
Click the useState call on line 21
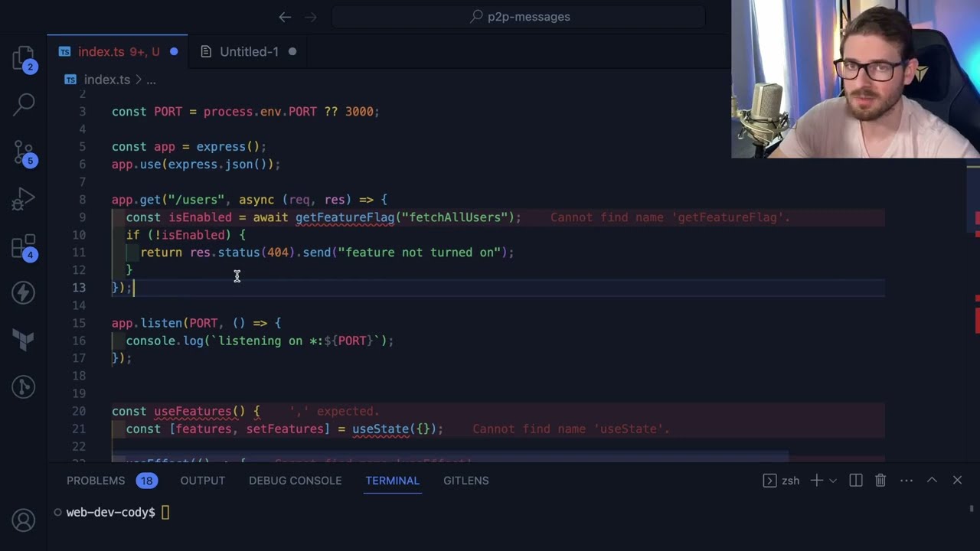(381, 429)
